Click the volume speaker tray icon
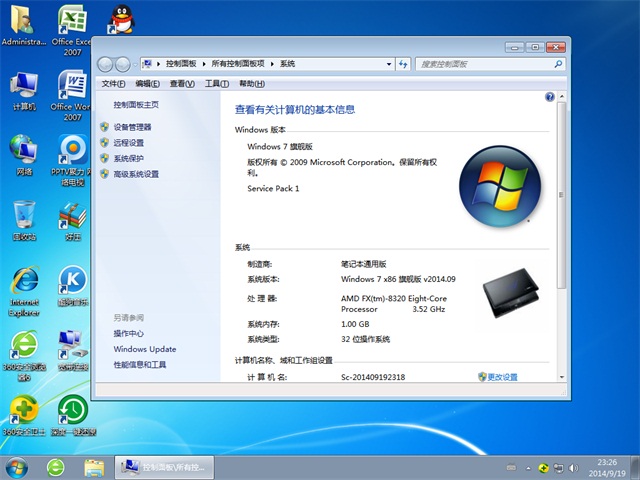This screenshot has width=640, height=480. (x=573, y=468)
